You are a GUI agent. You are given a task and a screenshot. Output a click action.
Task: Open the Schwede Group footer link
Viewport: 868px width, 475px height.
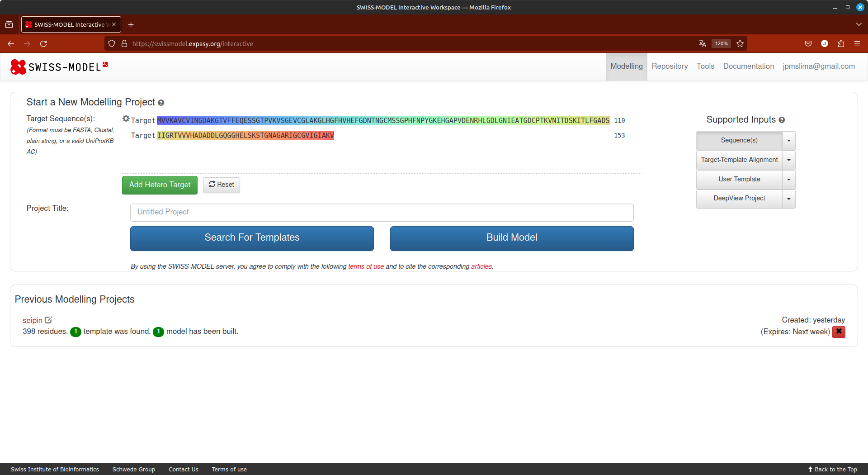click(134, 469)
